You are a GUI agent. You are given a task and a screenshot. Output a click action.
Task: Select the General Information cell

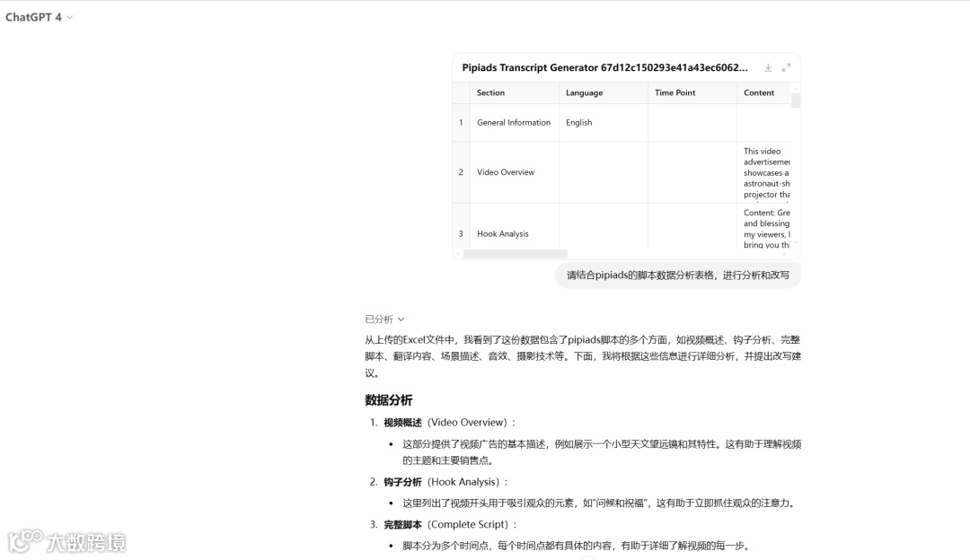pyautogui.click(x=514, y=122)
